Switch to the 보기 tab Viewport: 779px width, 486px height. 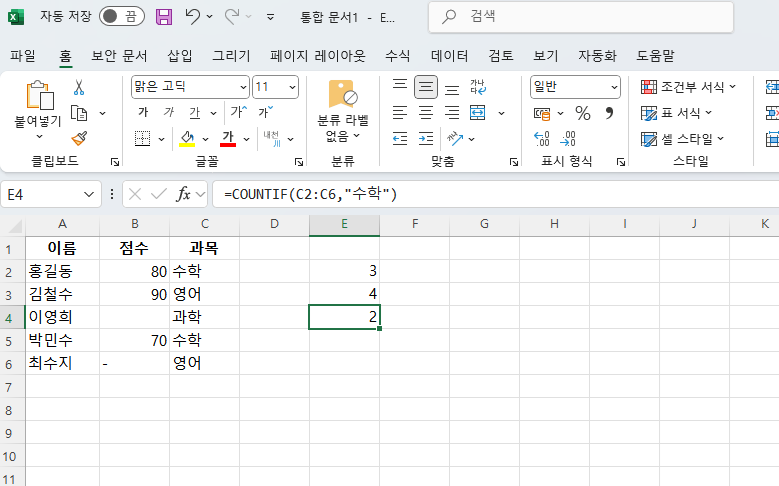[545, 56]
